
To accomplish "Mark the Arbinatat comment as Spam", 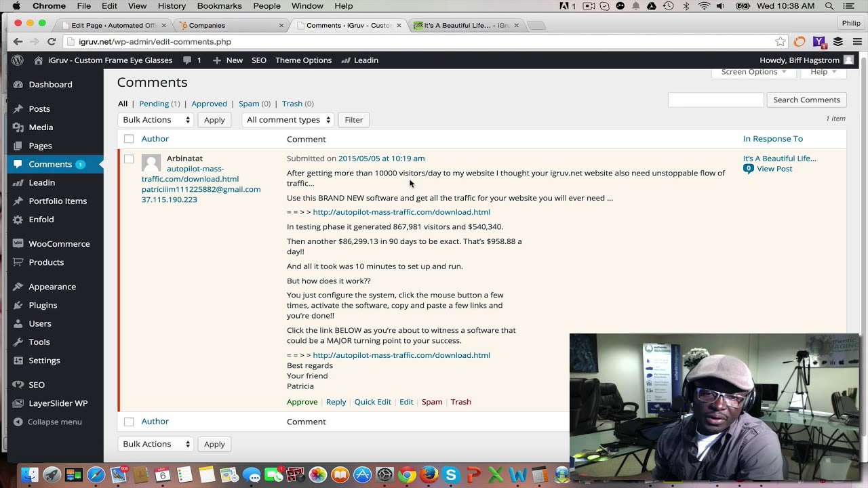I will point(432,402).
